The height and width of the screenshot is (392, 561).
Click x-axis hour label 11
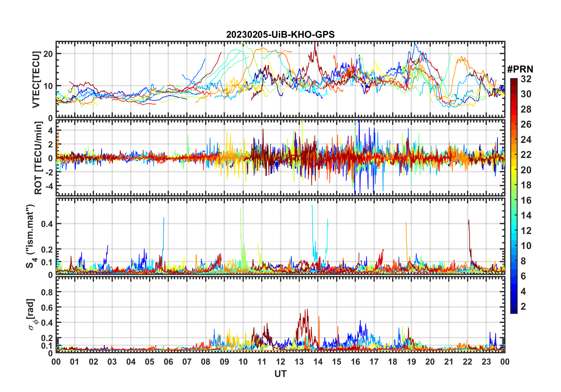point(262,362)
